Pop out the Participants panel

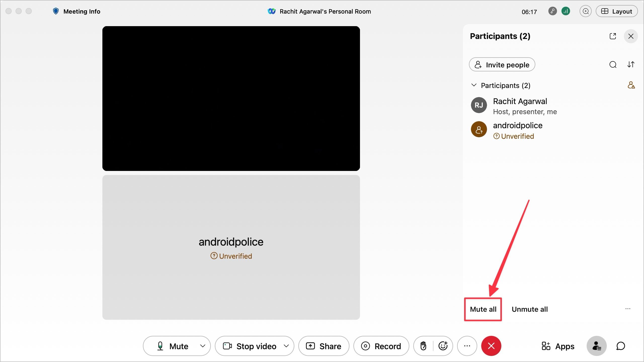tap(613, 36)
